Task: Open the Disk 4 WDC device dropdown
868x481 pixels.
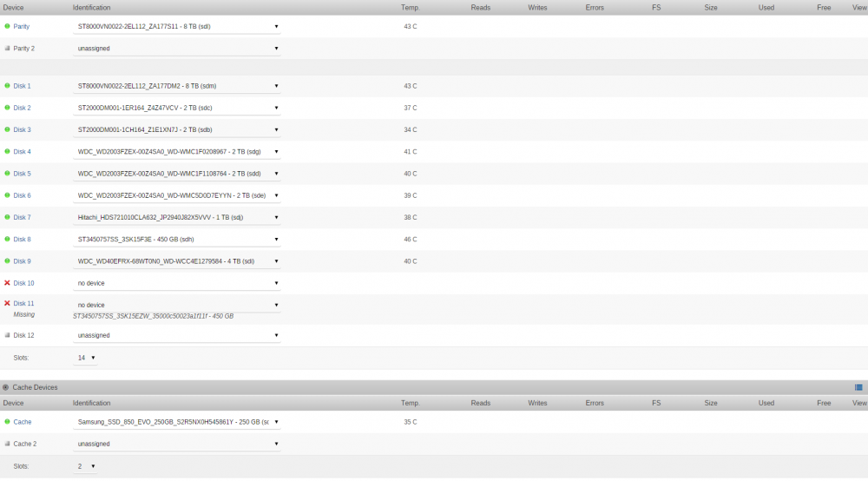Action: (x=177, y=152)
